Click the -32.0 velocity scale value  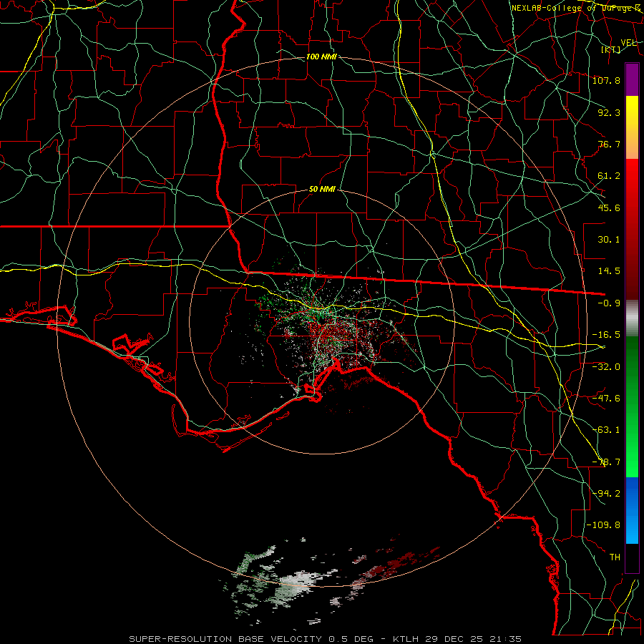[x=606, y=366]
